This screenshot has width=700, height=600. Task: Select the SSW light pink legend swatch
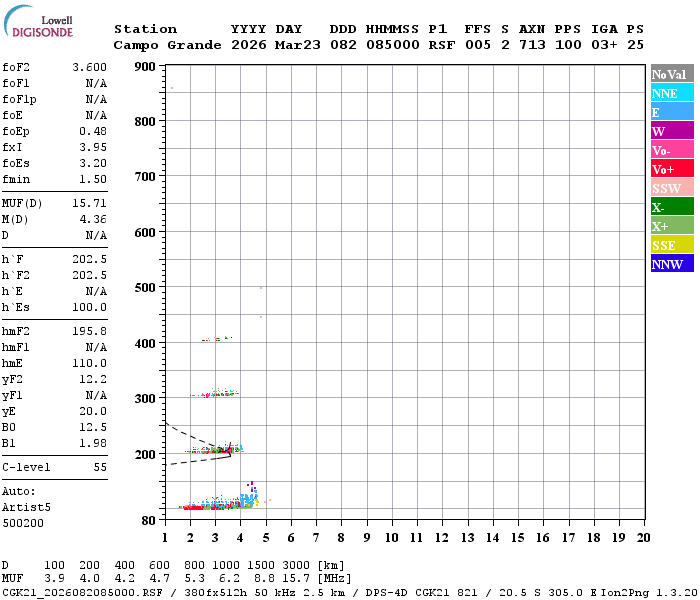(672, 188)
